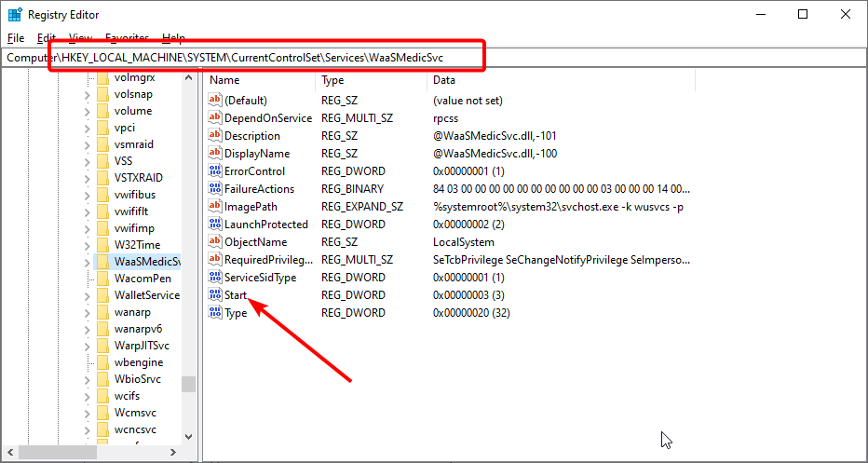Select the ServiceSidType DWORD icon
This screenshot has height=463, width=868.
214,277
